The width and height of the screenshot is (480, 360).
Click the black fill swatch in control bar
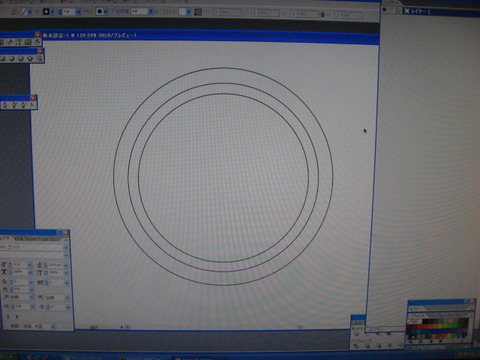[x=46, y=12]
